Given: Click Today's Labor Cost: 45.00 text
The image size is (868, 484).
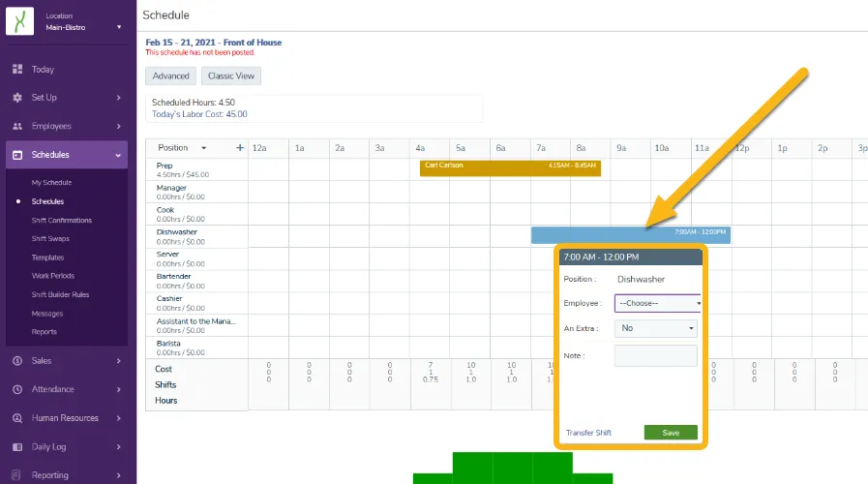Looking at the screenshot, I should [199, 114].
